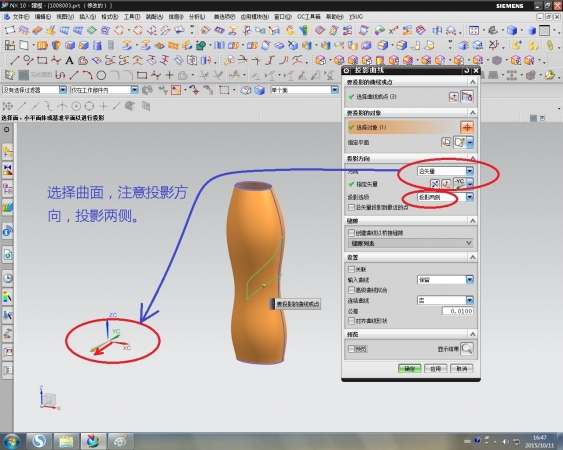This screenshot has height=450, width=563.
Task: Select the Text "A" curve tool
Action: (x=69, y=60)
